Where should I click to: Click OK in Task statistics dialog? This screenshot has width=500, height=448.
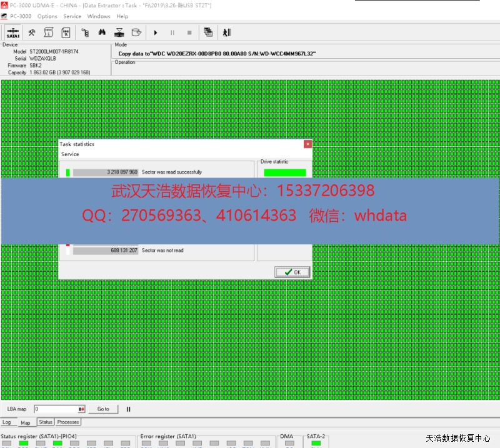click(292, 272)
